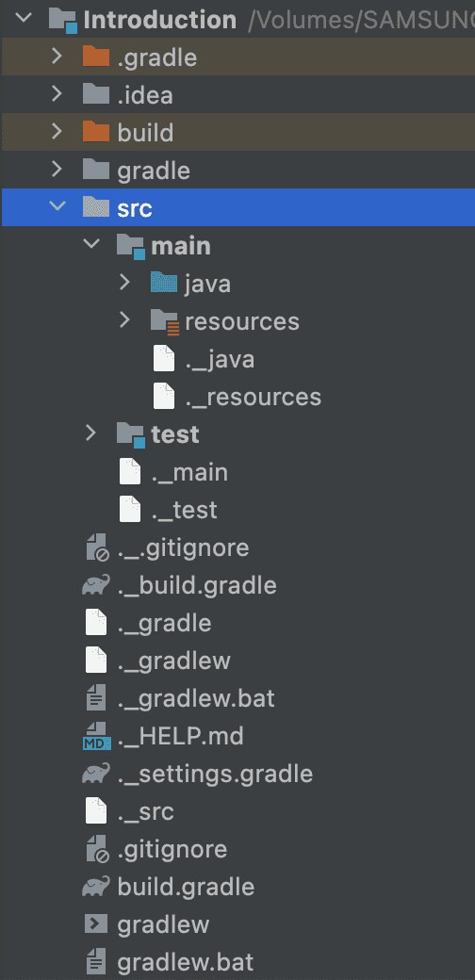
Task: Click the elephant icon next to ._settings.gradle
Action: [95, 774]
